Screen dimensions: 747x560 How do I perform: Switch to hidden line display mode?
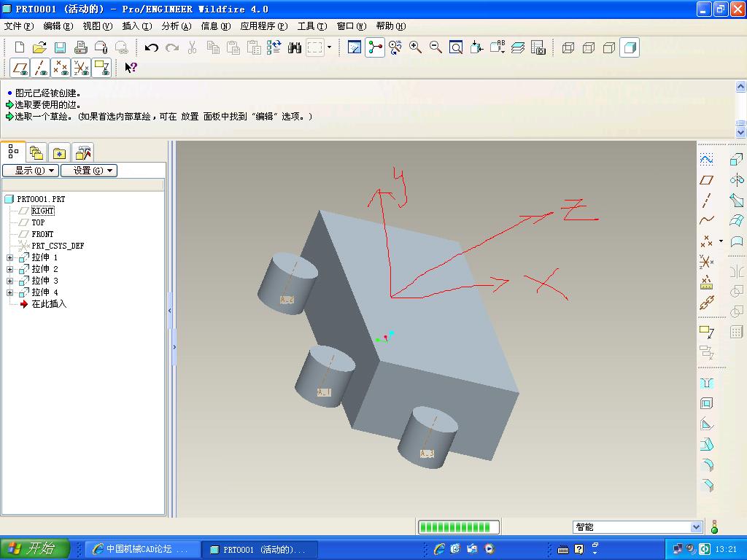pyautogui.click(x=589, y=47)
